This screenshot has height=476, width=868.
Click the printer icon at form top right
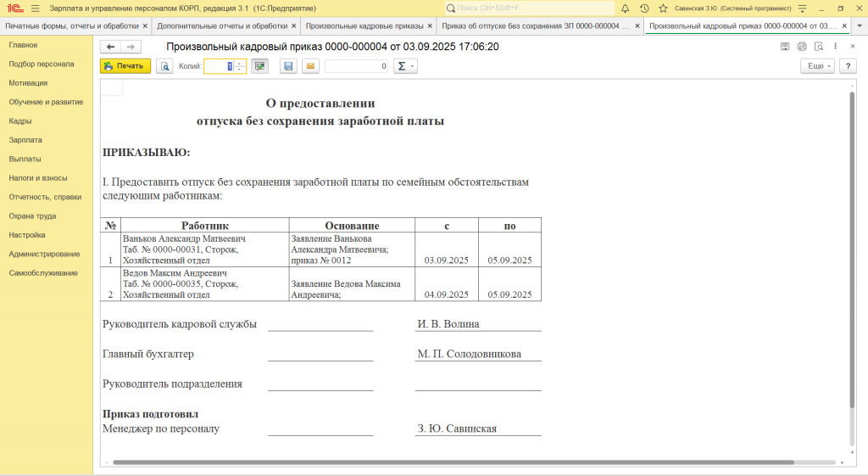802,47
